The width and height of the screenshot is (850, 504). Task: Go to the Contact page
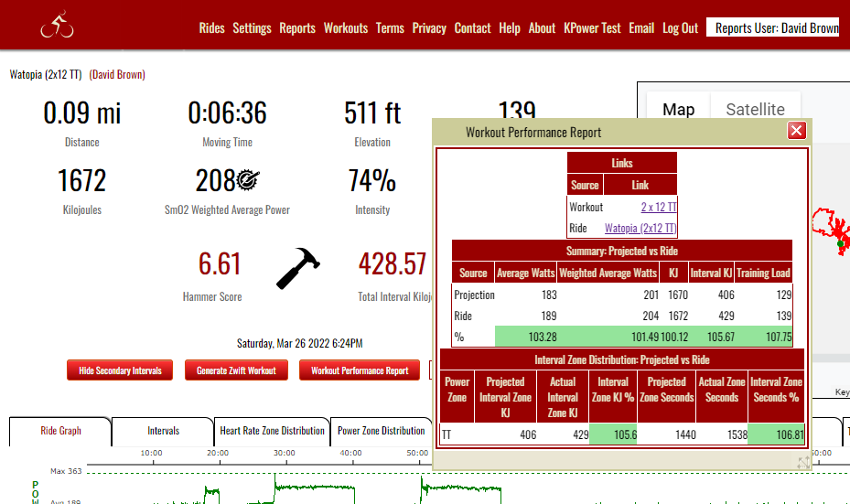pyautogui.click(x=472, y=28)
